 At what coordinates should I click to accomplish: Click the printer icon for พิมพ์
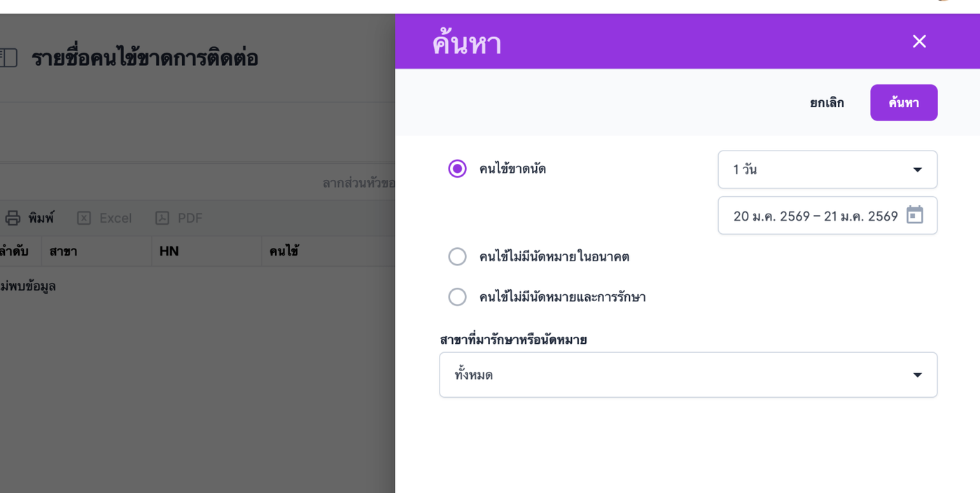[13, 218]
